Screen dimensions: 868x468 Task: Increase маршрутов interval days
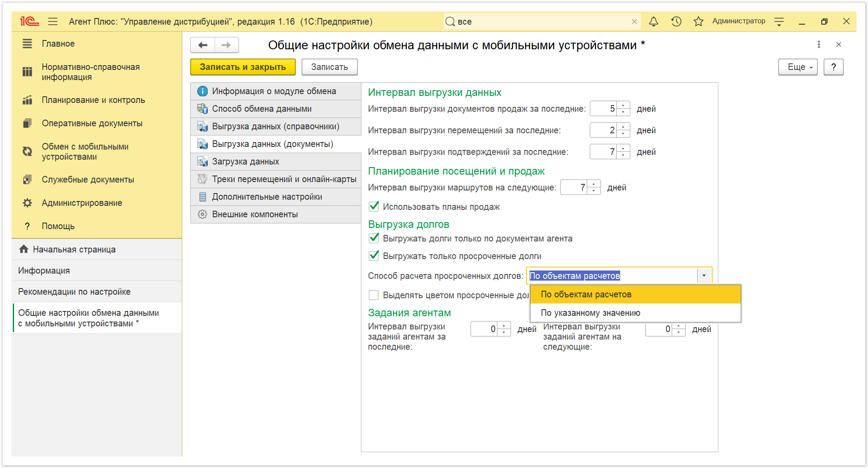593,184
